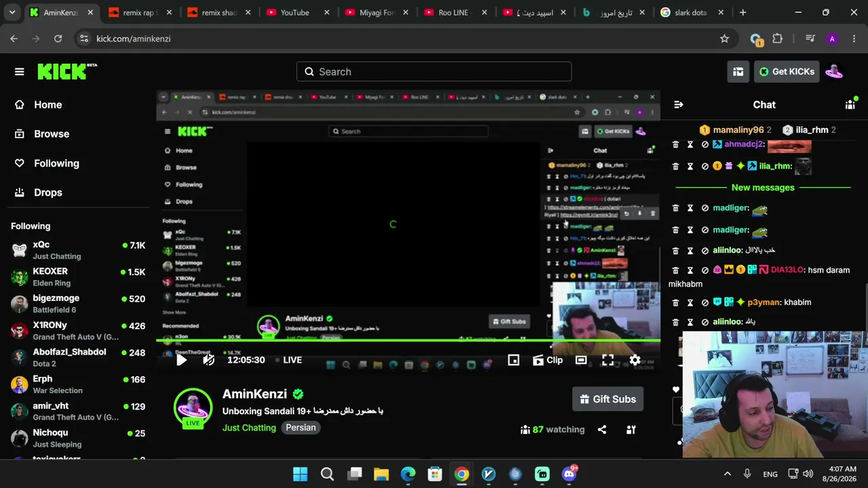Play the stream with the play button

tap(181, 360)
